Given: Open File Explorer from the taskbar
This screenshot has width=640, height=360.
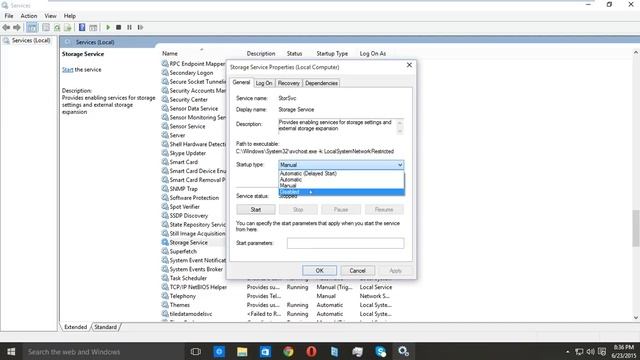Looking at the screenshot, I should (242, 351).
